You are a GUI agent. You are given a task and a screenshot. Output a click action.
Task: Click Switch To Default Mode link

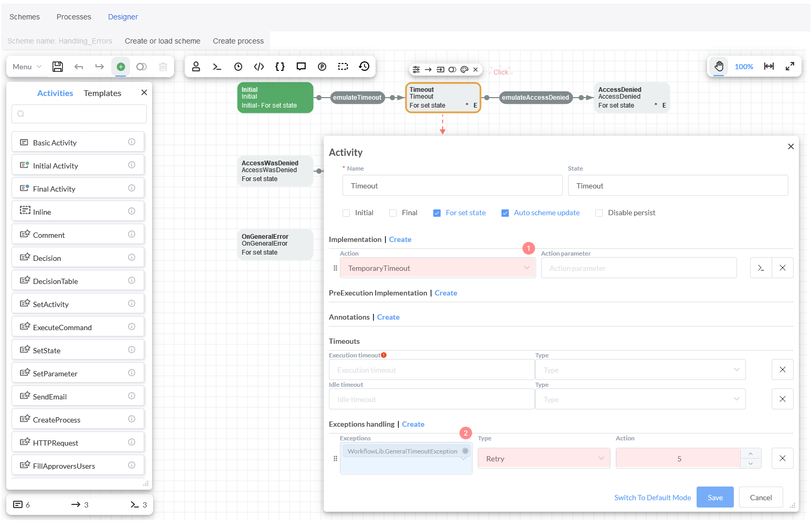pos(653,498)
